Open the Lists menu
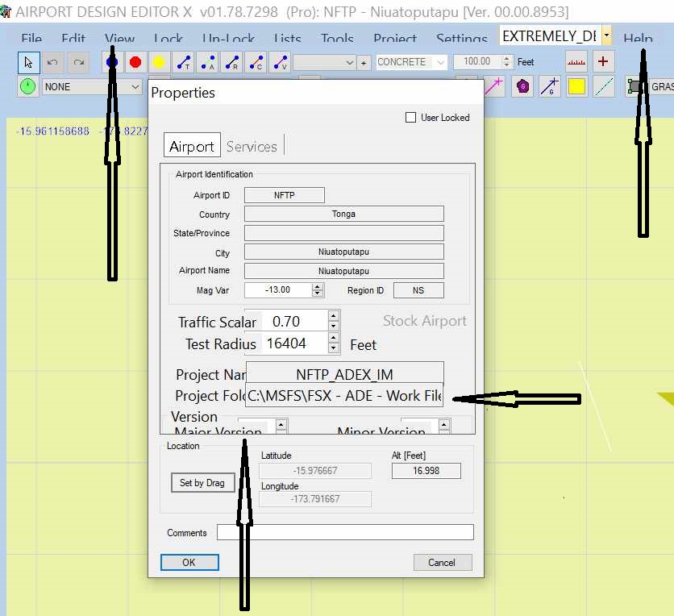This screenshot has height=616, width=674. click(287, 39)
